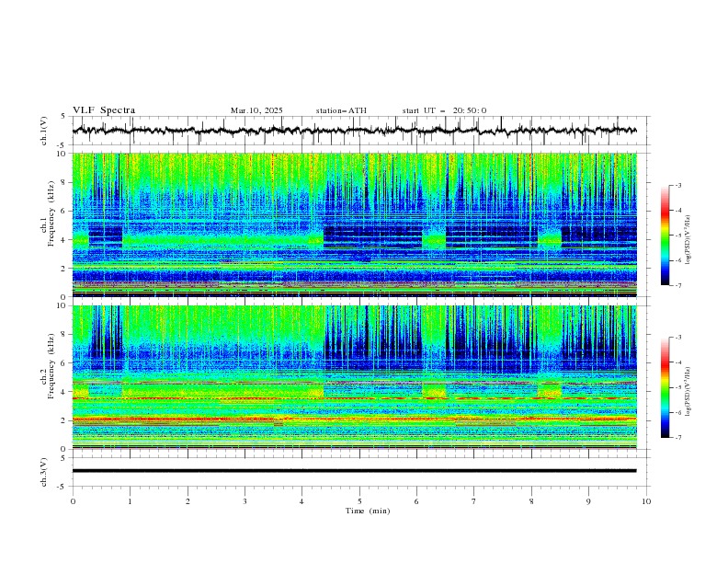Click the ch.2 "Frequency (kHz)" axis label
Image resolution: width=728 pixels, height=563 pixels.
tap(51, 365)
